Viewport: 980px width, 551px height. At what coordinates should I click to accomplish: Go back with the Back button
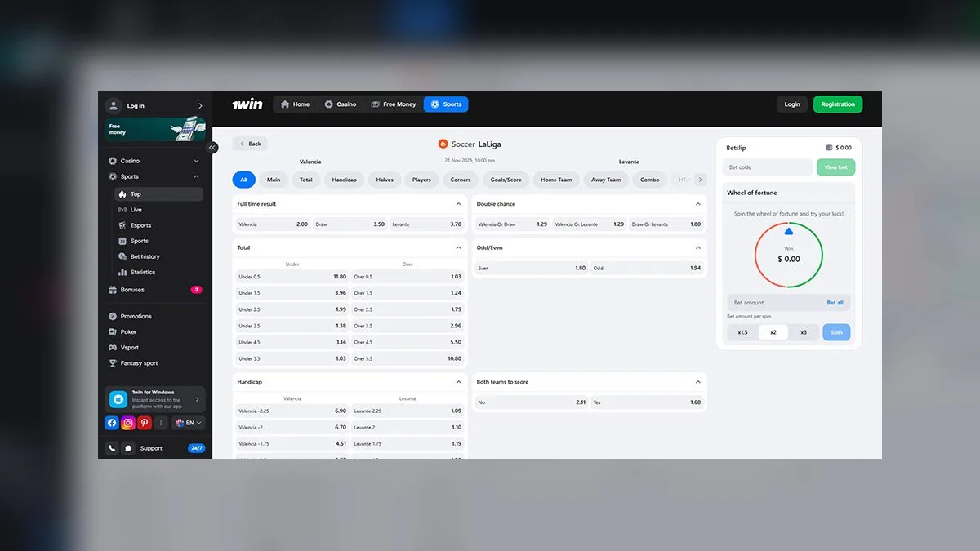[x=250, y=144]
